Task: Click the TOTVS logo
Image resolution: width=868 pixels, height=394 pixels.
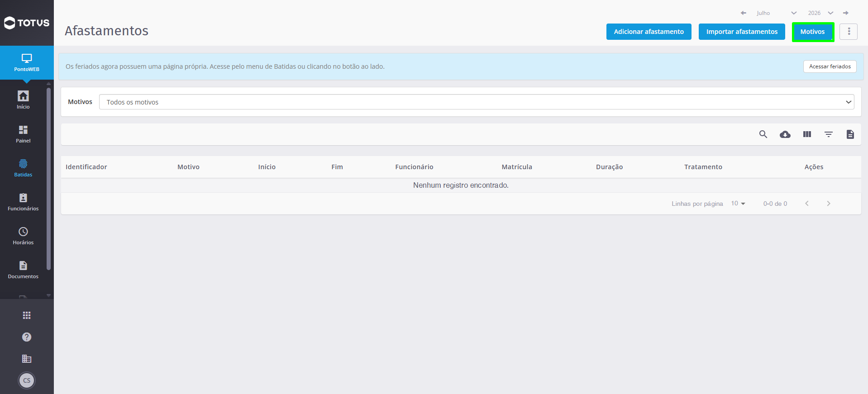Action: point(27,23)
